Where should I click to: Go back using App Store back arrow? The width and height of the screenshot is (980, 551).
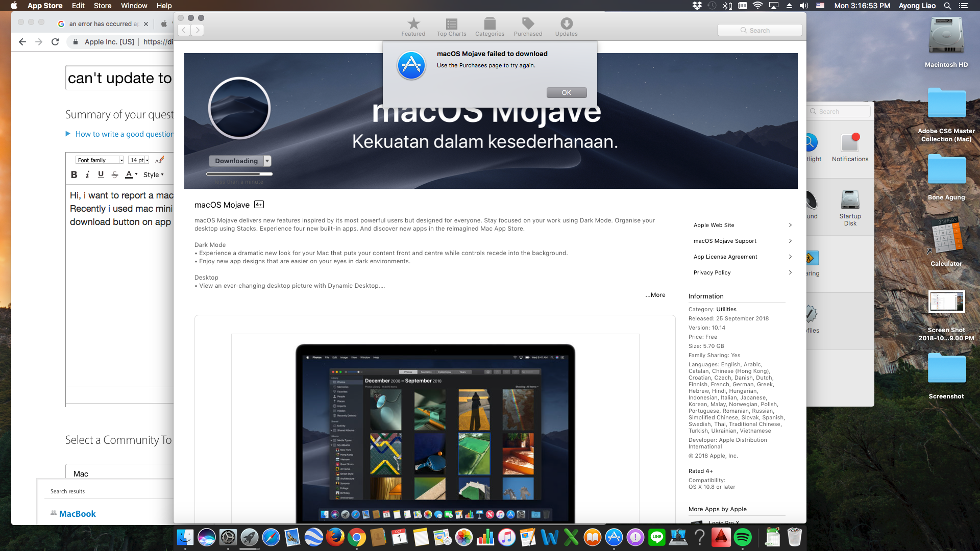(184, 30)
